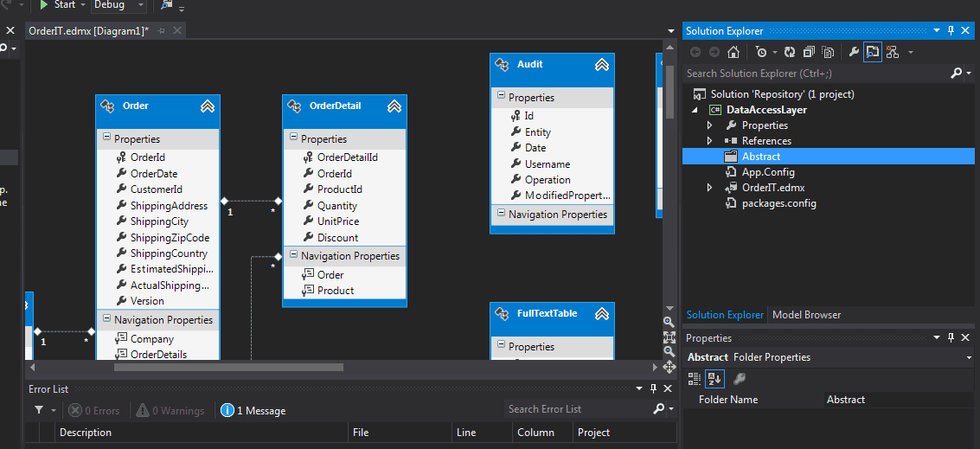
Task: Click the diagram Zoom In magnifier icon
Action: point(669,322)
